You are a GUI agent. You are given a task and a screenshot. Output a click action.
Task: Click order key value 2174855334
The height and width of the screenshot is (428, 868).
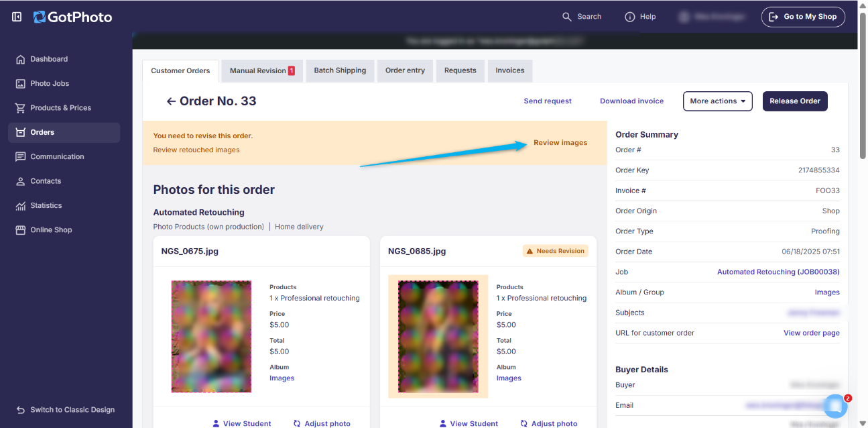[x=819, y=170]
